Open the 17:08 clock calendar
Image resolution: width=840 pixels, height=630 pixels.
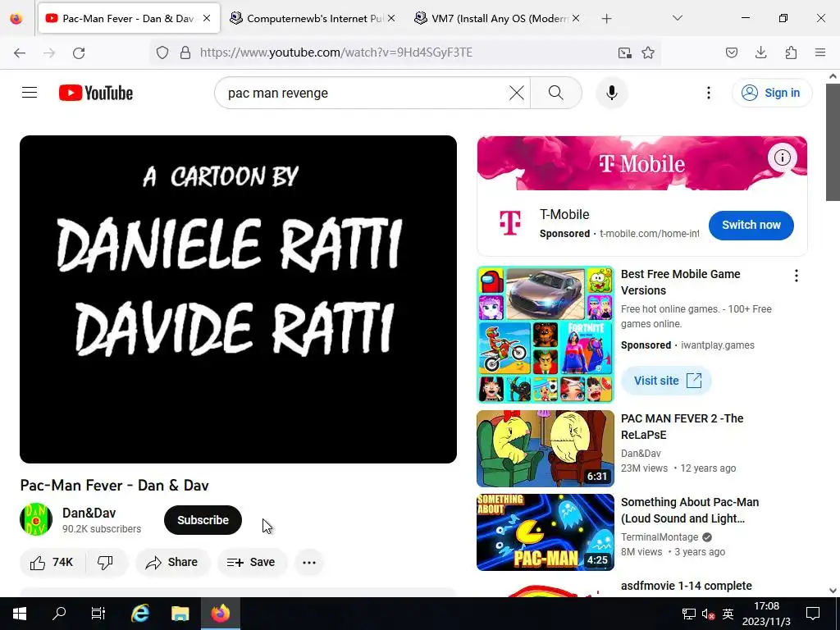(766, 614)
